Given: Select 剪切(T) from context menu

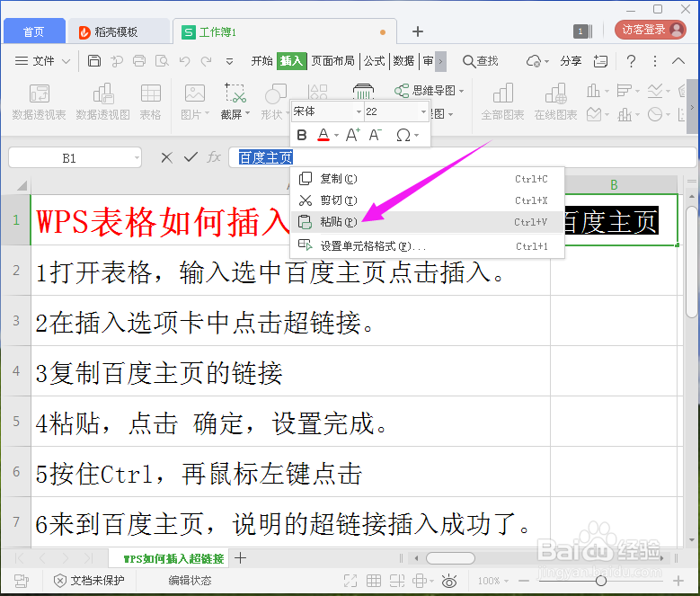Looking at the screenshot, I should click(x=428, y=200).
